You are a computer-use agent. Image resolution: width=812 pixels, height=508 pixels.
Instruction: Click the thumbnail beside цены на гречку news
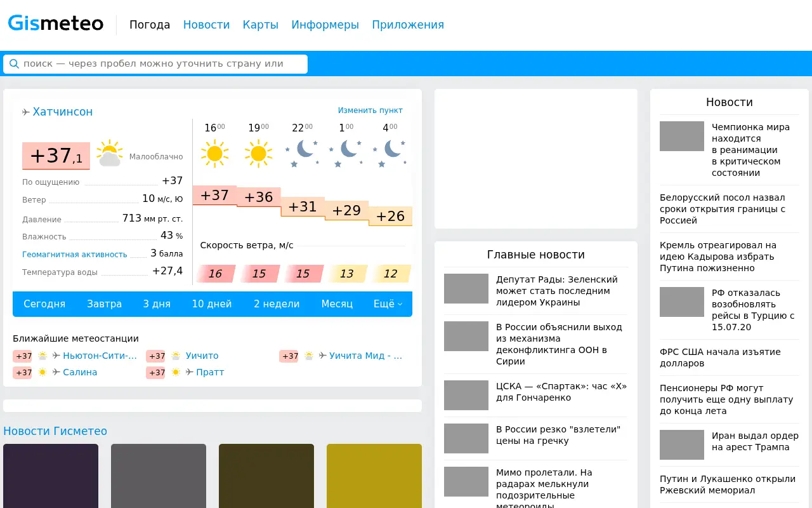[x=466, y=438]
